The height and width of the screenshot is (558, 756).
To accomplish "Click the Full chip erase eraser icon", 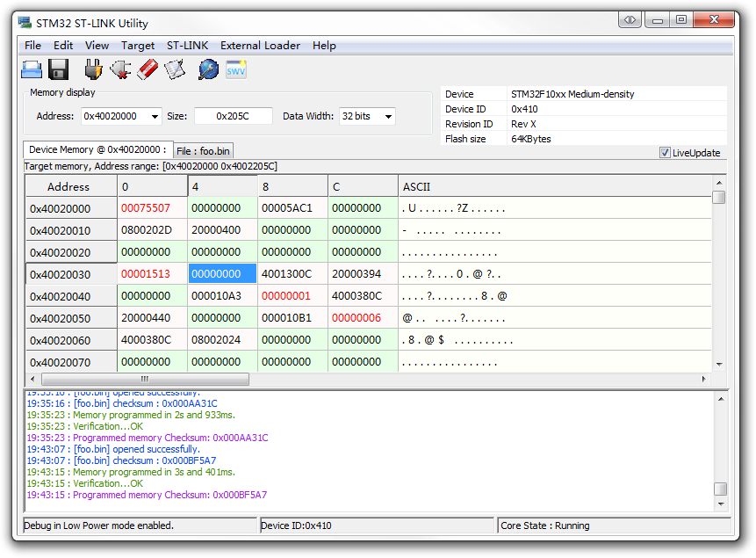I will point(148,70).
